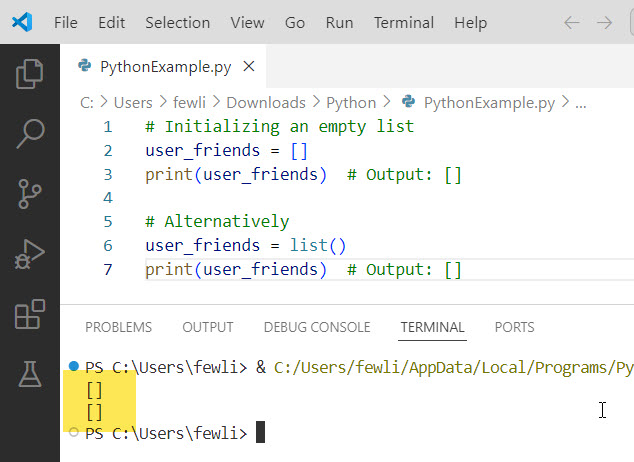Image resolution: width=634 pixels, height=462 pixels.
Task: Select the PythonExample.py editor tab
Action: click(x=163, y=66)
